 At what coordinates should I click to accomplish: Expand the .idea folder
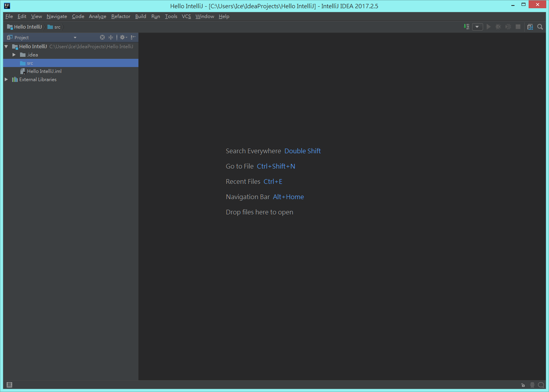point(14,55)
